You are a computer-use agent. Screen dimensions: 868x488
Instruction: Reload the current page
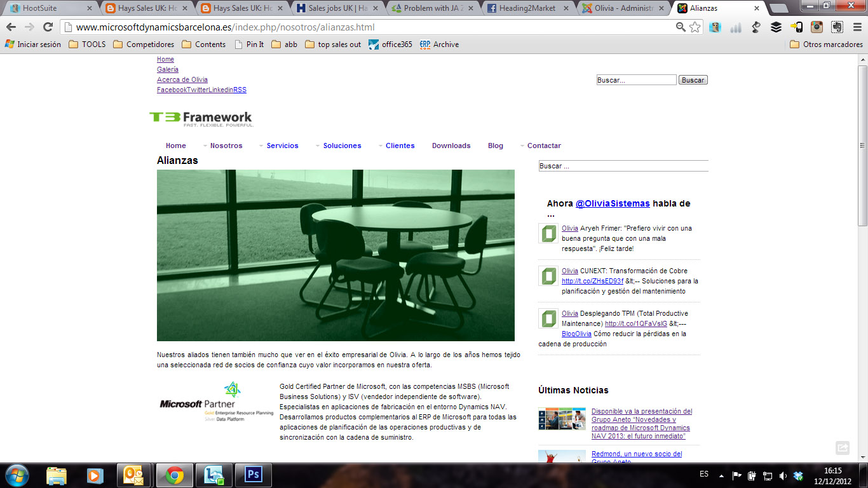coord(48,27)
